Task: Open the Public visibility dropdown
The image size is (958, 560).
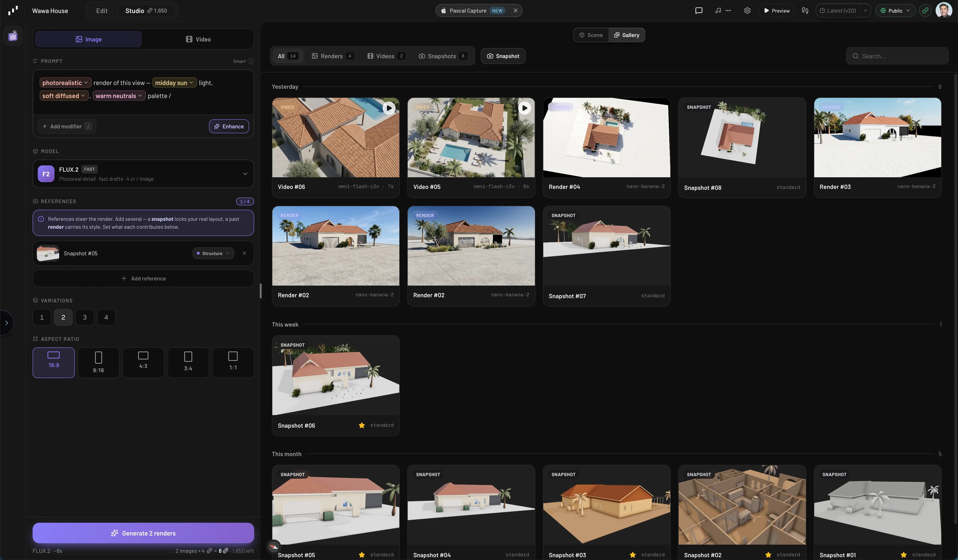Action: pyautogui.click(x=895, y=11)
